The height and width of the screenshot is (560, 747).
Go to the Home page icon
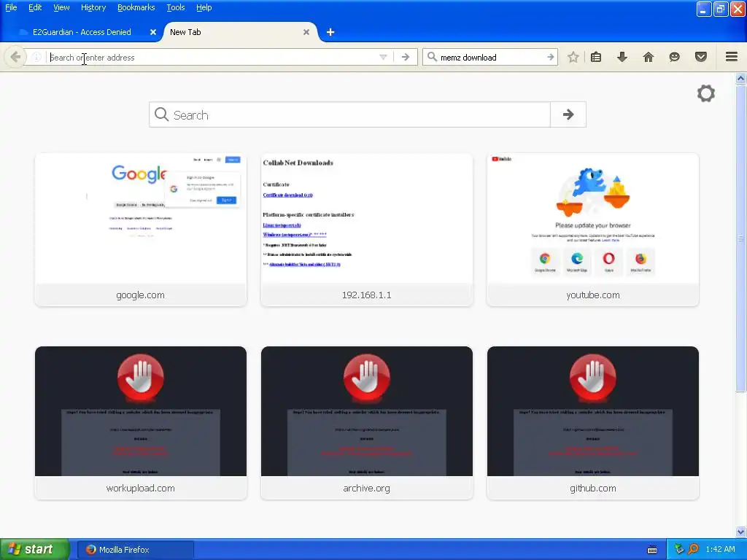[649, 57]
